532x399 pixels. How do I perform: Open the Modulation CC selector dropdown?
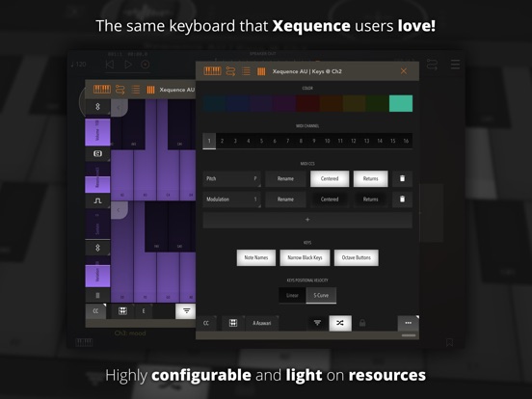coord(231,199)
